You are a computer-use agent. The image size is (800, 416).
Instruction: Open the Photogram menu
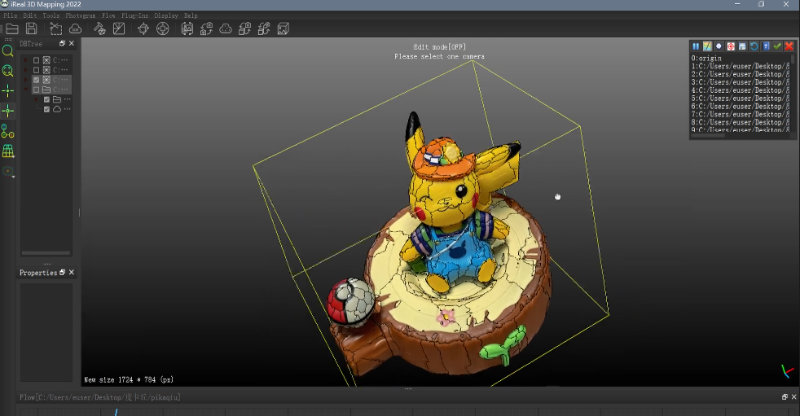click(x=80, y=16)
